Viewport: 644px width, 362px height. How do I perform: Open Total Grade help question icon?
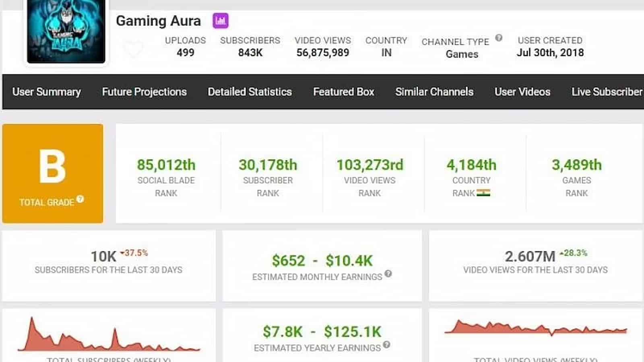pyautogui.click(x=80, y=199)
